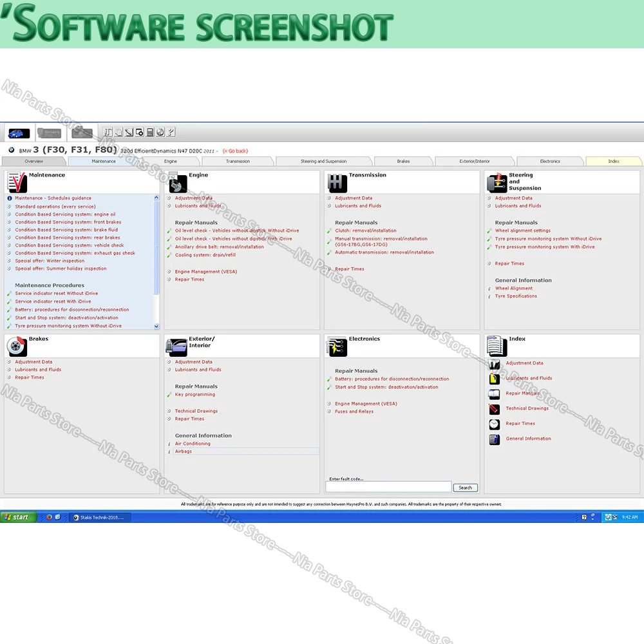Open Condition Based Servicing: engine oil
The width and height of the screenshot is (644, 644).
tap(65, 214)
